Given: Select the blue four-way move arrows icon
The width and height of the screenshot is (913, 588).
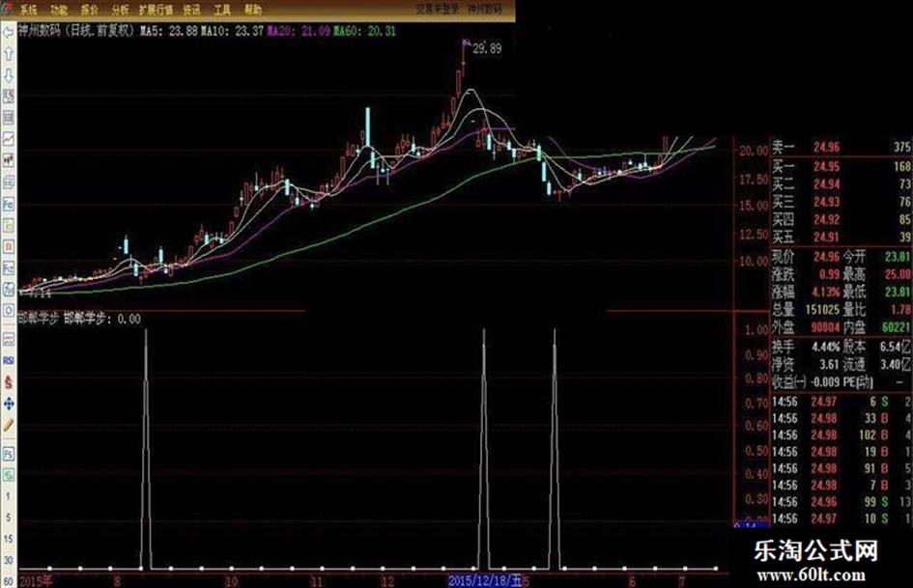Looking at the screenshot, I should tap(8, 404).
